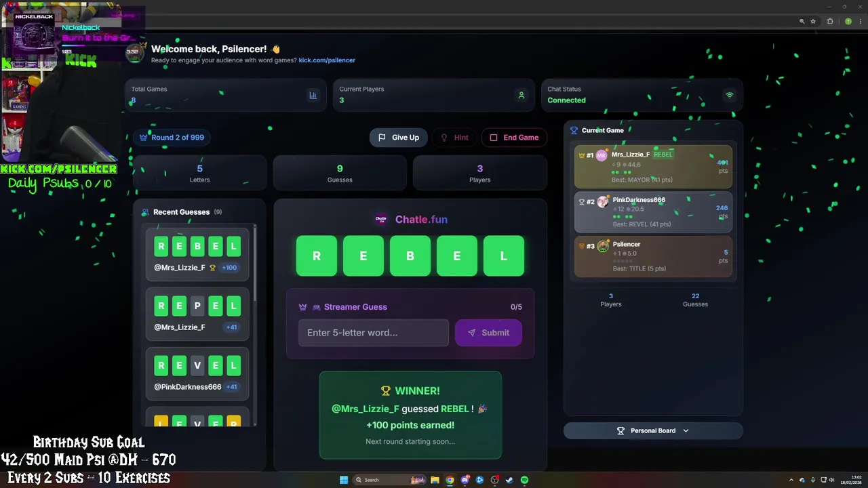Click the Streamer Guess crown icon
Image resolution: width=868 pixels, height=488 pixels.
click(303, 307)
